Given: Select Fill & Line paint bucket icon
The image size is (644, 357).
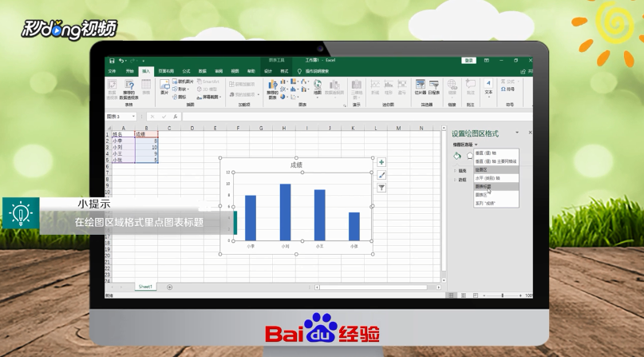Looking at the screenshot, I should click(x=457, y=156).
